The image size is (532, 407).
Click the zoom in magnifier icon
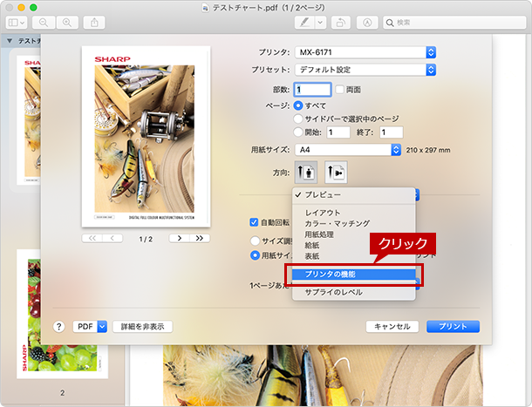coord(67,23)
